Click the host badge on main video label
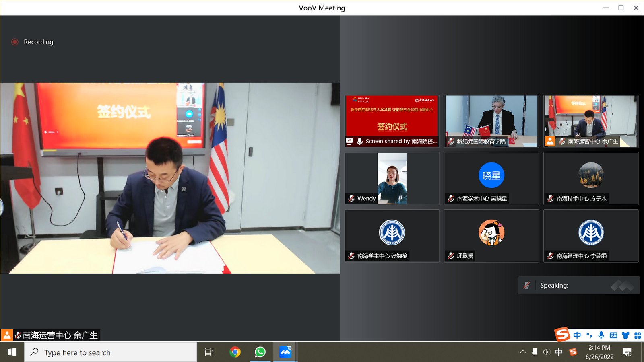This screenshot has width=644, height=362. pos(7,335)
